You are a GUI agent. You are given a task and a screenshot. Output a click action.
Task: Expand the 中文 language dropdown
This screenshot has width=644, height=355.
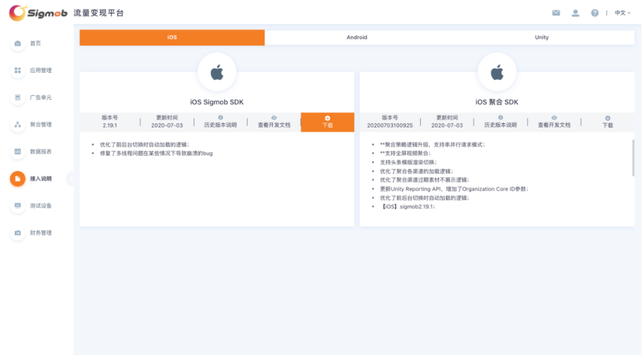tap(622, 13)
